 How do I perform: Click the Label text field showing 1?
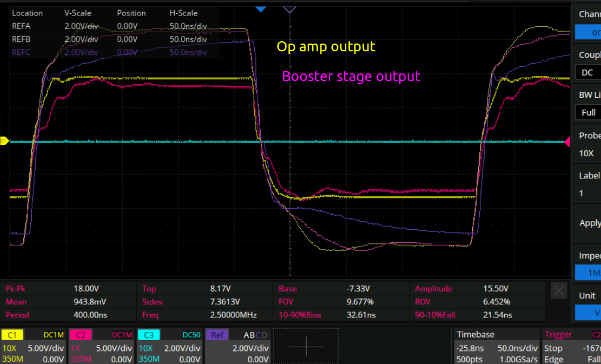[589, 193]
